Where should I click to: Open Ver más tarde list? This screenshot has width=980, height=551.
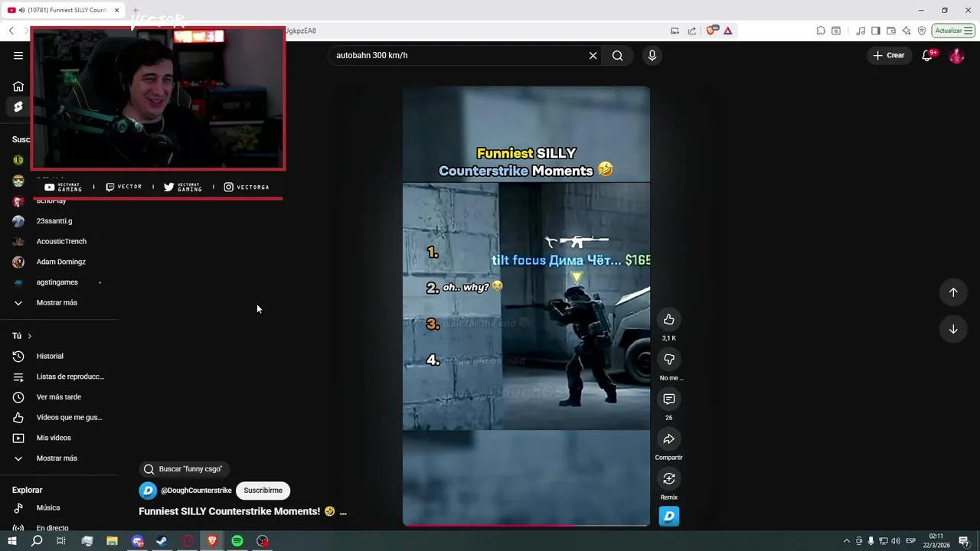pyautogui.click(x=59, y=397)
